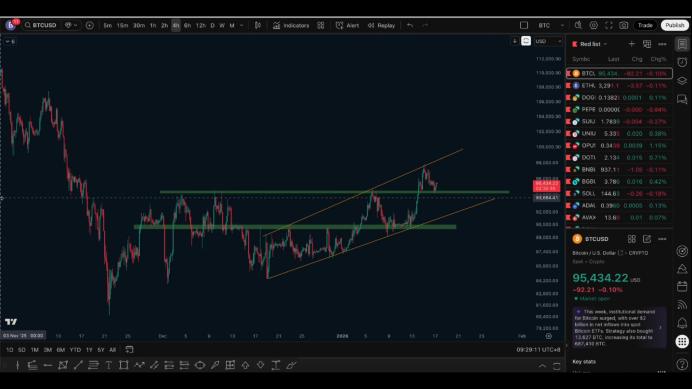Open the go to date icon
692x389 pixels.
point(129,350)
